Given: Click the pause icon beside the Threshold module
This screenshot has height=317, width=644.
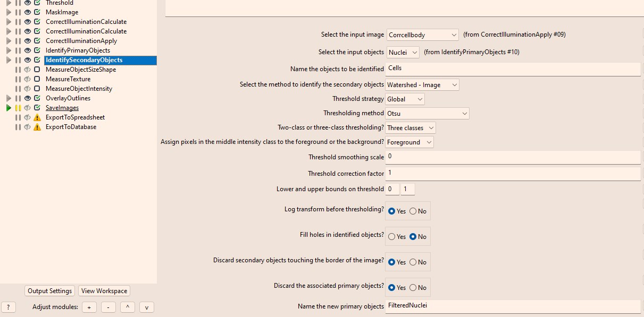Looking at the screenshot, I should [18, 3].
